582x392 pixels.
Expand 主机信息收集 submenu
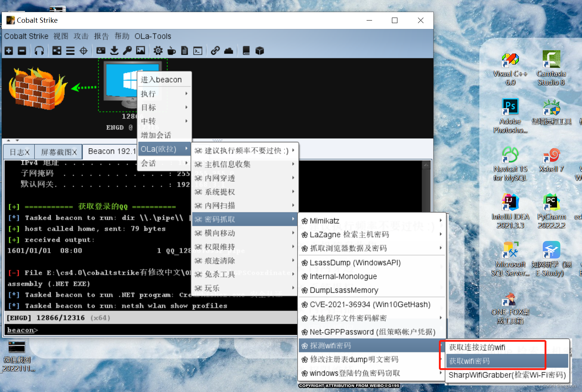[x=245, y=164]
